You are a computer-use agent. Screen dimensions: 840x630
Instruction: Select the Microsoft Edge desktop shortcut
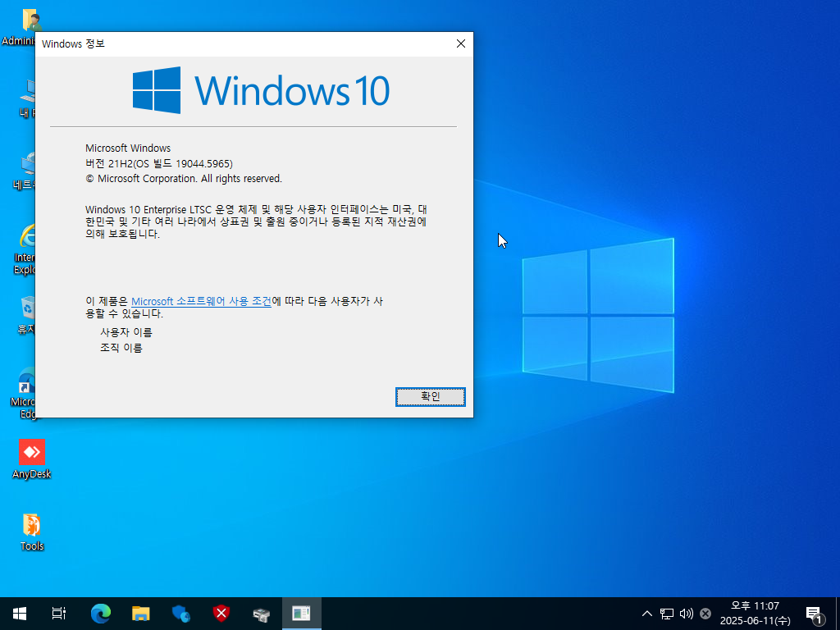click(22, 394)
